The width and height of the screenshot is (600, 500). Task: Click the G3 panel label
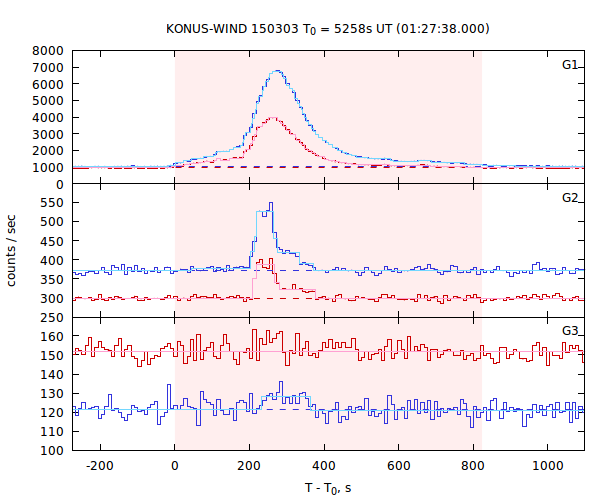[569, 331]
